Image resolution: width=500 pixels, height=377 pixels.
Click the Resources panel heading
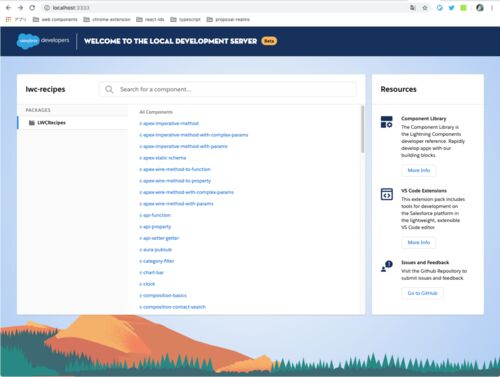(x=398, y=89)
